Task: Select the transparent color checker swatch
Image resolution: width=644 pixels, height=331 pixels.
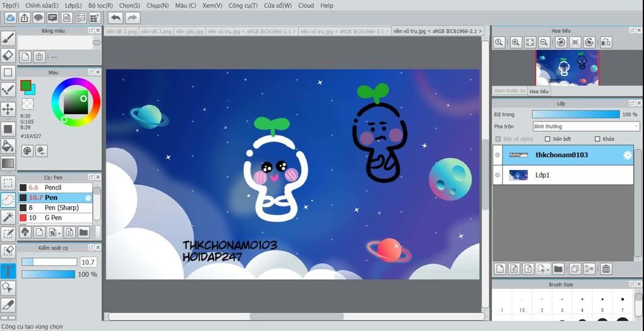Action: [x=28, y=104]
